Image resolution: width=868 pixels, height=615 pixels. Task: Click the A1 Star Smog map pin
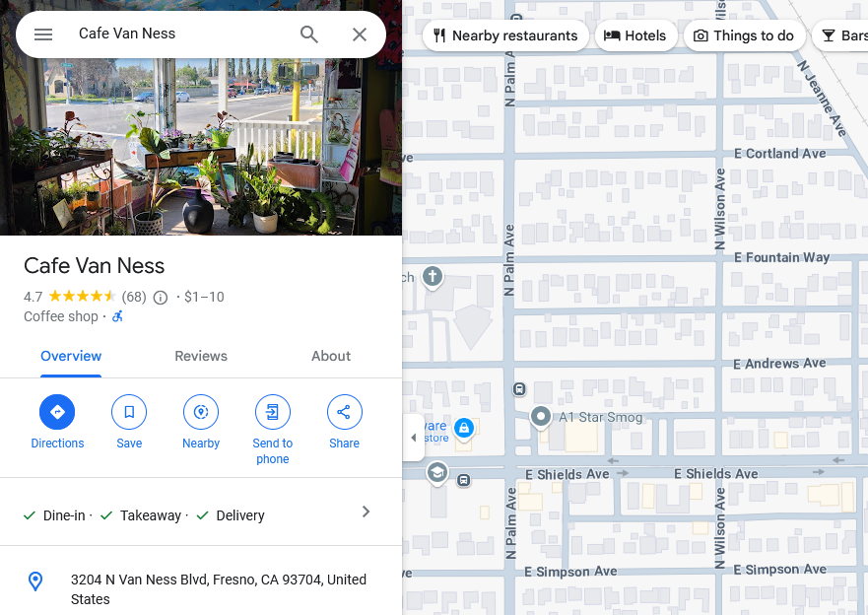tap(540, 416)
